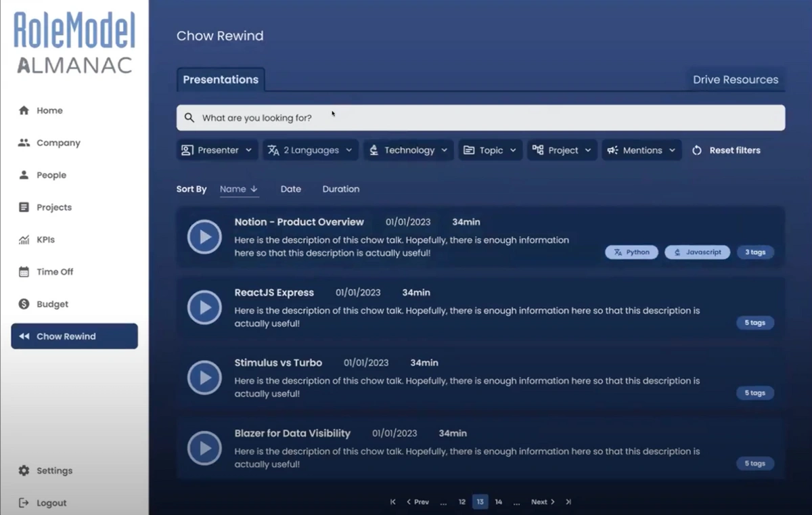
Task: Click 5 tags badge on Stimulus vs Turbo
Action: coord(755,393)
